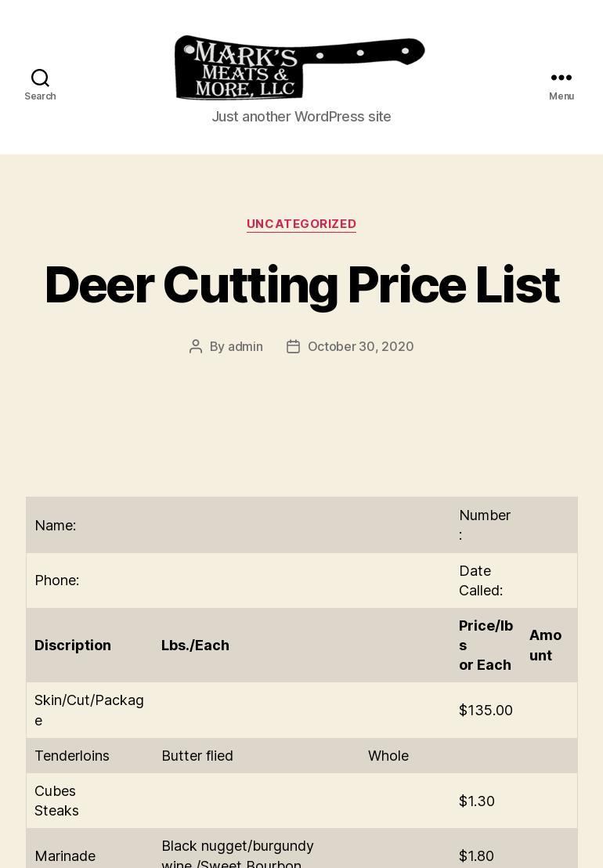Open the Search magnifier icon

(x=40, y=78)
